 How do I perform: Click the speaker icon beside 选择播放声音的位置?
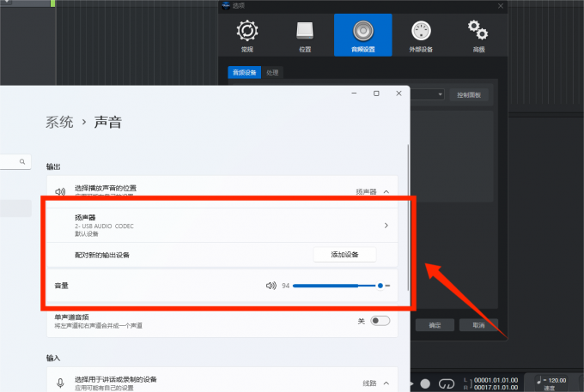pyautogui.click(x=60, y=191)
